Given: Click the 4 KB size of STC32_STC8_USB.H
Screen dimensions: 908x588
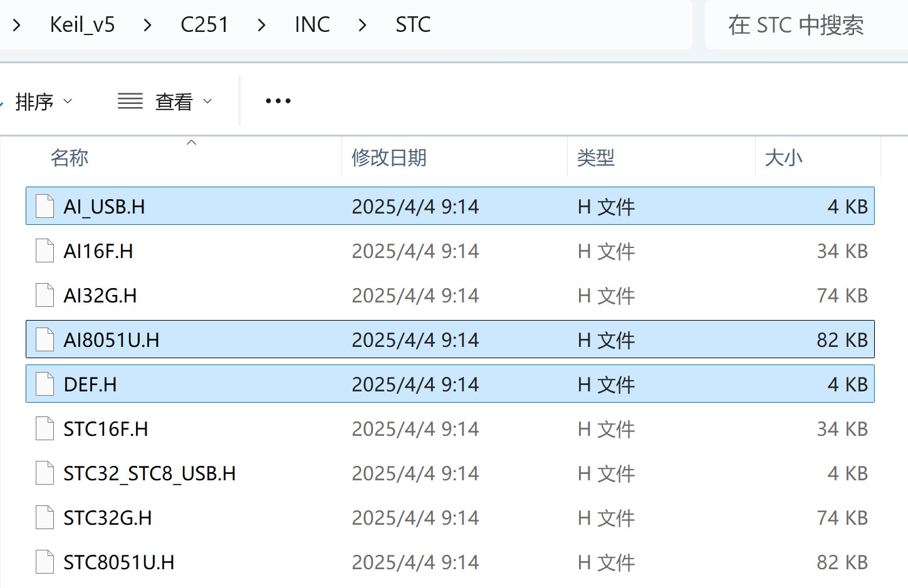Looking at the screenshot, I should click(848, 473).
